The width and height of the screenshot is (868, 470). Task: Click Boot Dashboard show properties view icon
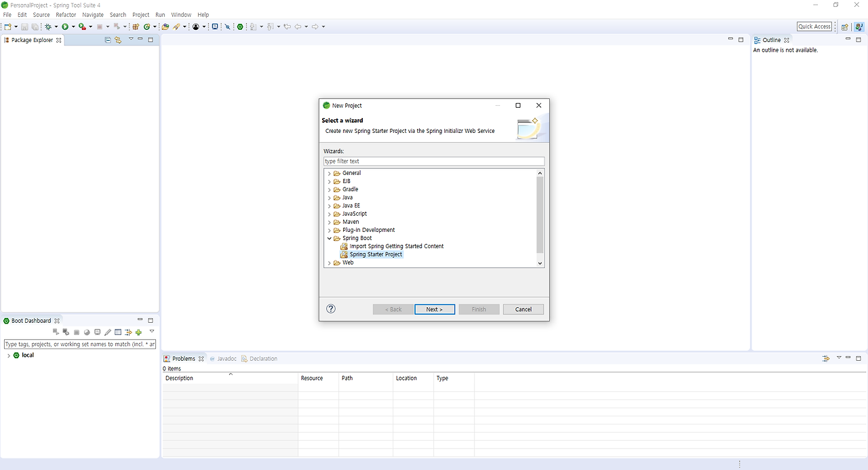pyautogui.click(x=118, y=332)
